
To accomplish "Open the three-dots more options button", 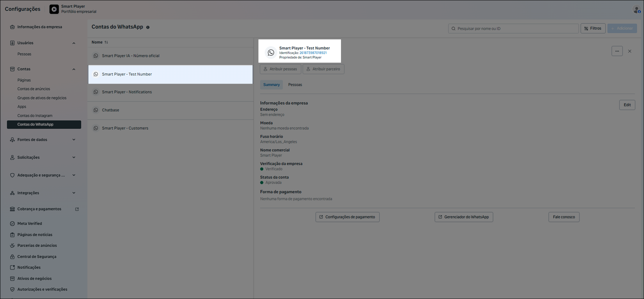I will point(617,51).
